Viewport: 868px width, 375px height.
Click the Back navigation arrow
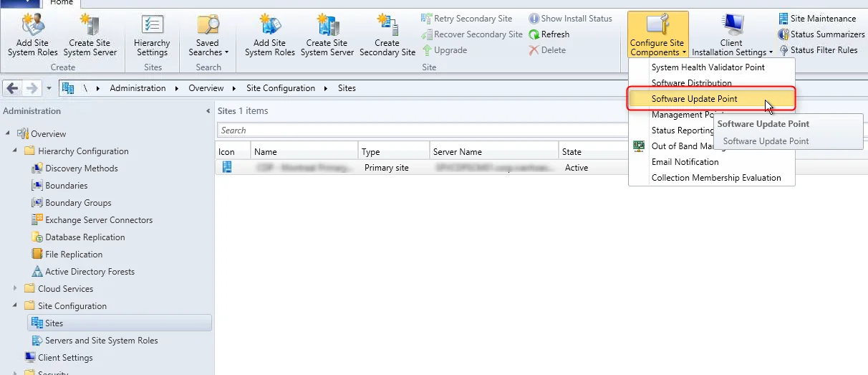point(13,88)
